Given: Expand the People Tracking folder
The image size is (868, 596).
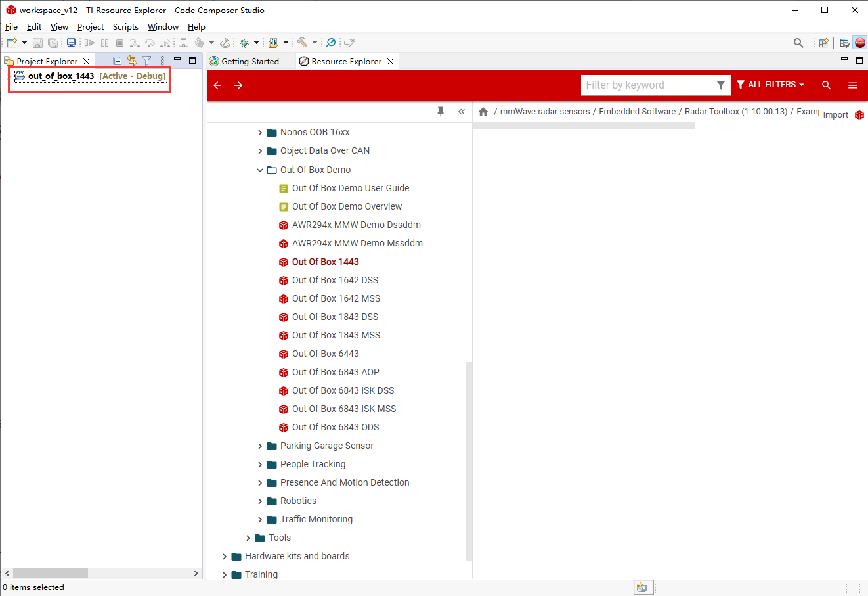Looking at the screenshot, I should point(260,464).
